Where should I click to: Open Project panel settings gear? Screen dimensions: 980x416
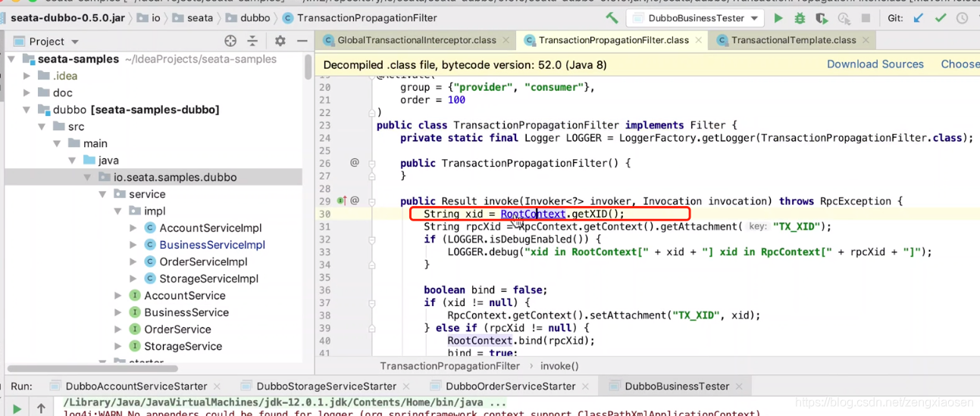[280, 41]
